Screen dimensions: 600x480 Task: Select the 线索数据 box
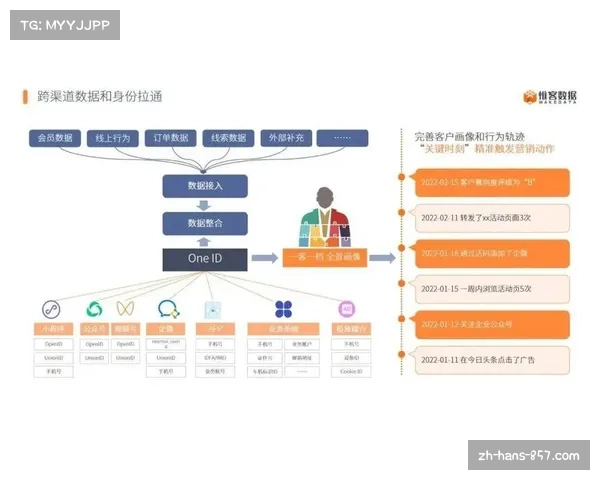point(228,138)
